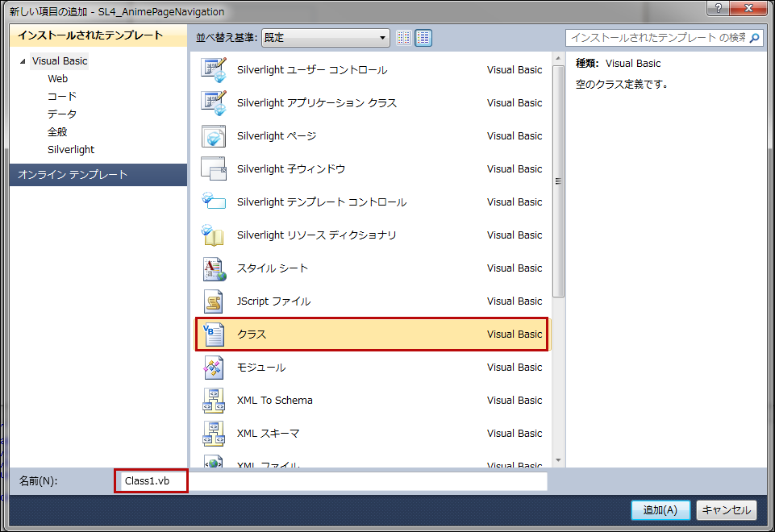Close the 新しい項目の追加 dialog
Viewport: 775px width, 532px height.
pos(749,8)
